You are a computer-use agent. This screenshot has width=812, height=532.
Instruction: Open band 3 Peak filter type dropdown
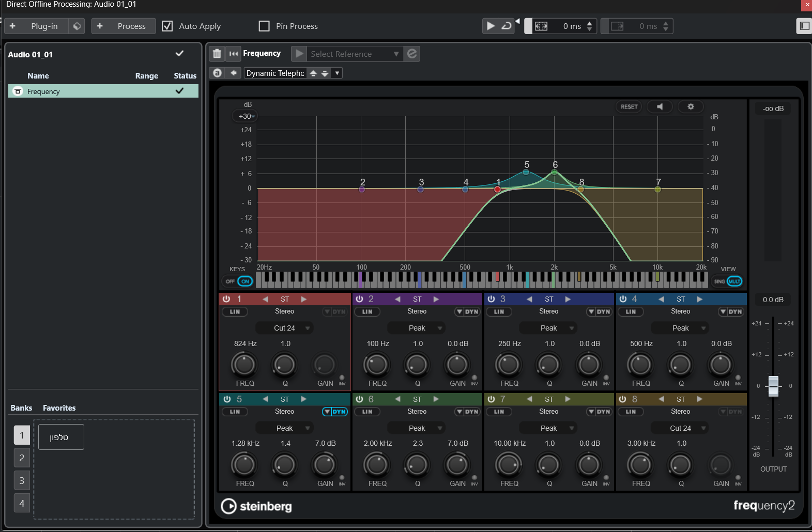[549, 328]
